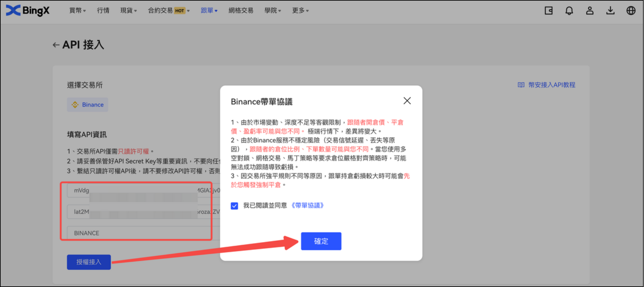The width and height of the screenshot is (644, 287).
Task: Click the API key field starting mVdg
Action: [144, 190]
